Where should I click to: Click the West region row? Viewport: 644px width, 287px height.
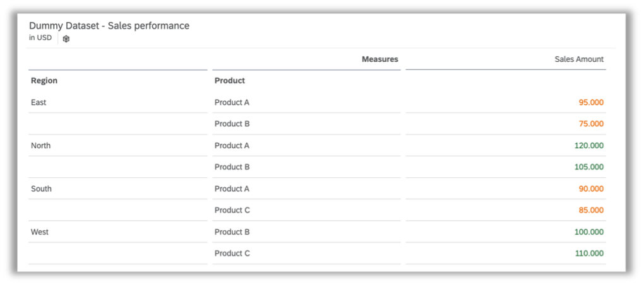tap(118, 232)
